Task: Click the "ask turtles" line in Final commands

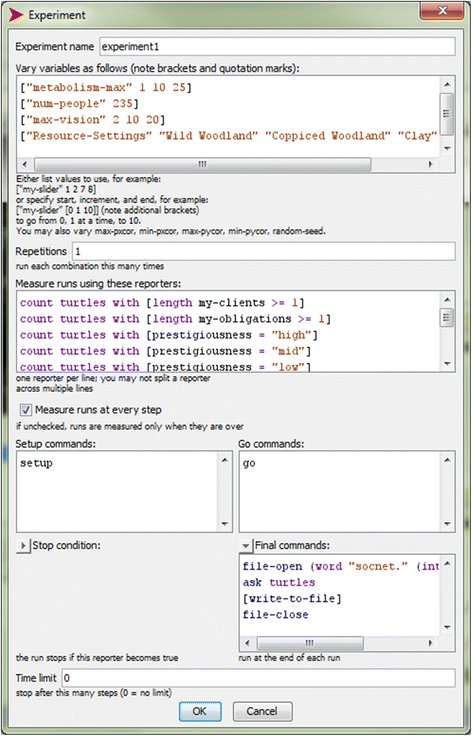Action: (279, 583)
